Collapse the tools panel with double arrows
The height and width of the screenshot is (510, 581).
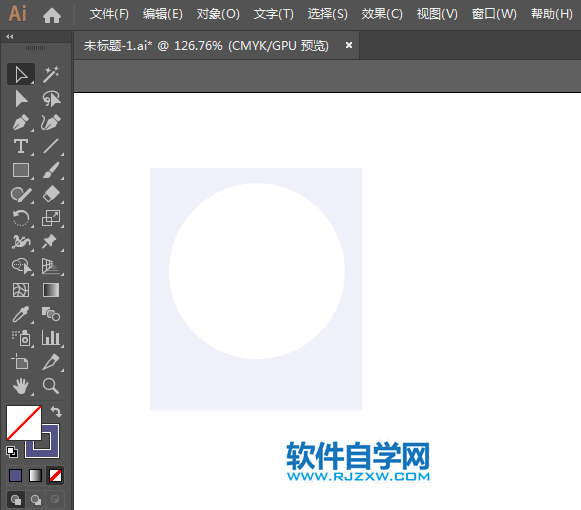[x=10, y=36]
